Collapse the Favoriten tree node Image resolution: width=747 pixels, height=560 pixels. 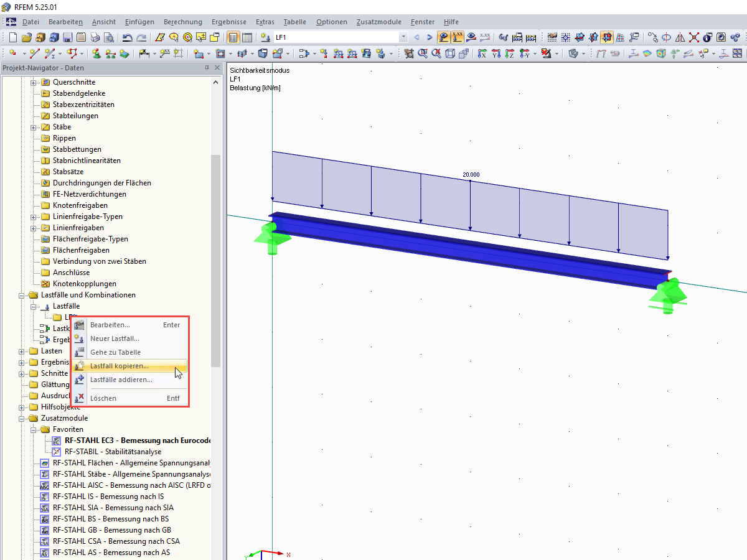click(34, 429)
